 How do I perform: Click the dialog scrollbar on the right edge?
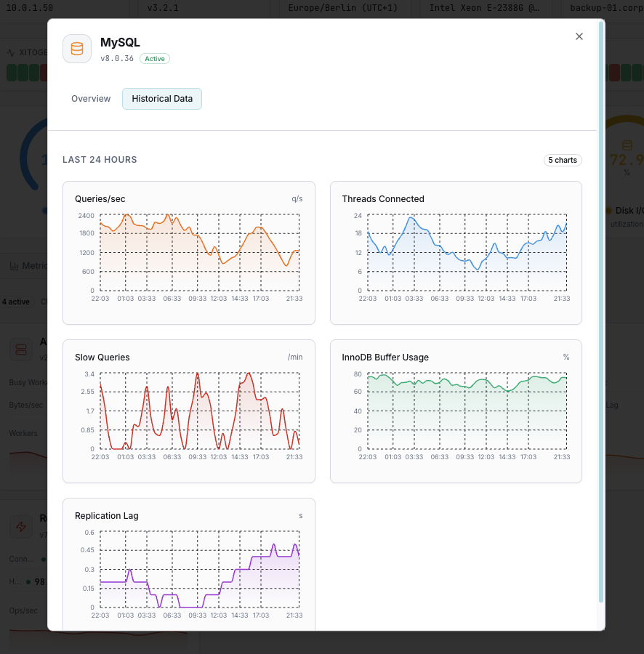pyautogui.click(x=600, y=327)
